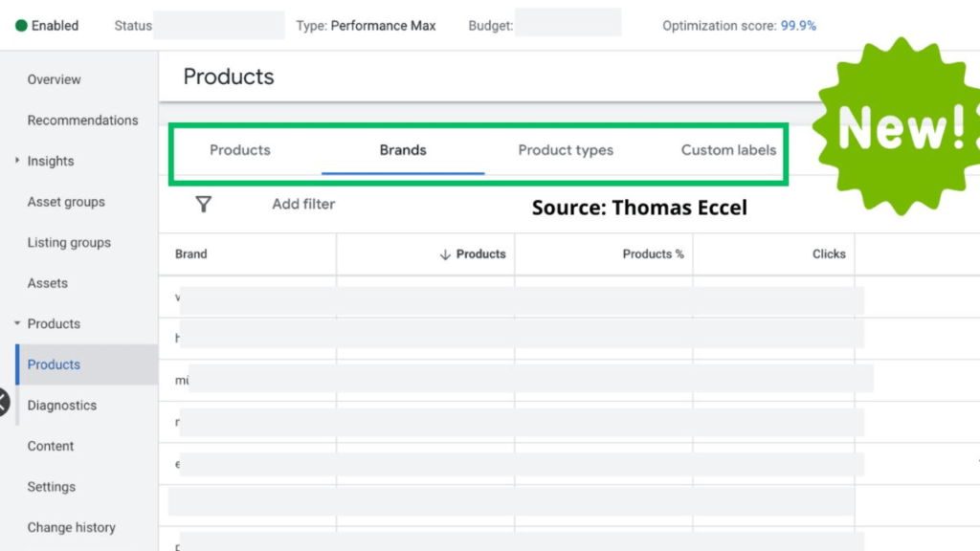This screenshot has height=551, width=980.
Task: Open the Content section in the sidebar
Action: pyautogui.click(x=51, y=446)
